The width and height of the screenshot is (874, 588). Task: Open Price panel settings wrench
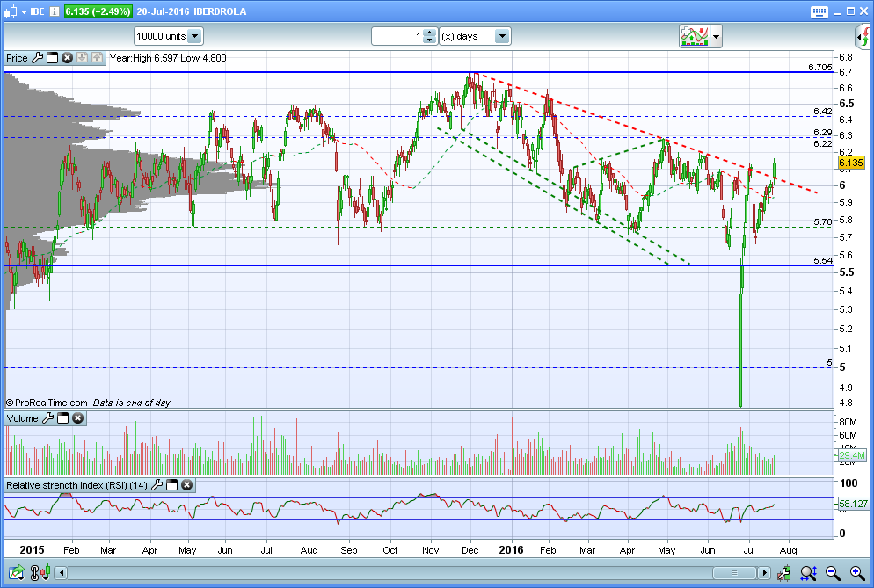pyautogui.click(x=37, y=57)
